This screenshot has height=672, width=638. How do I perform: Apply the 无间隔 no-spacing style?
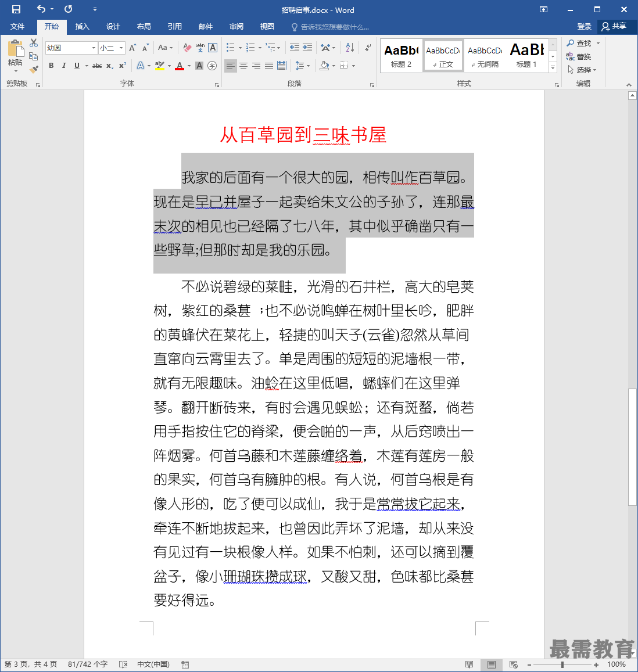[x=485, y=56]
